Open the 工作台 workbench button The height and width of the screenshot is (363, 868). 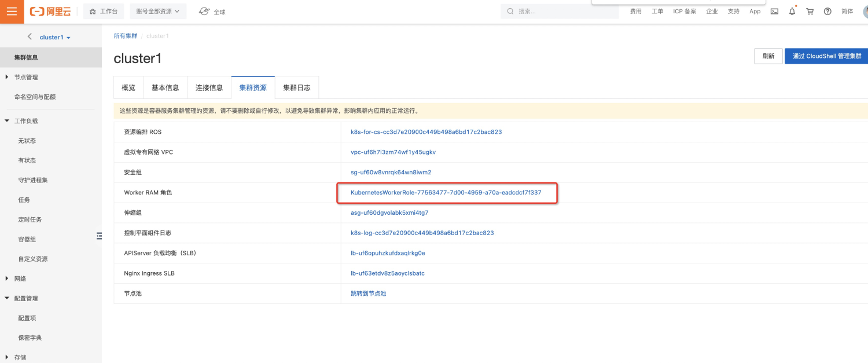coord(104,12)
